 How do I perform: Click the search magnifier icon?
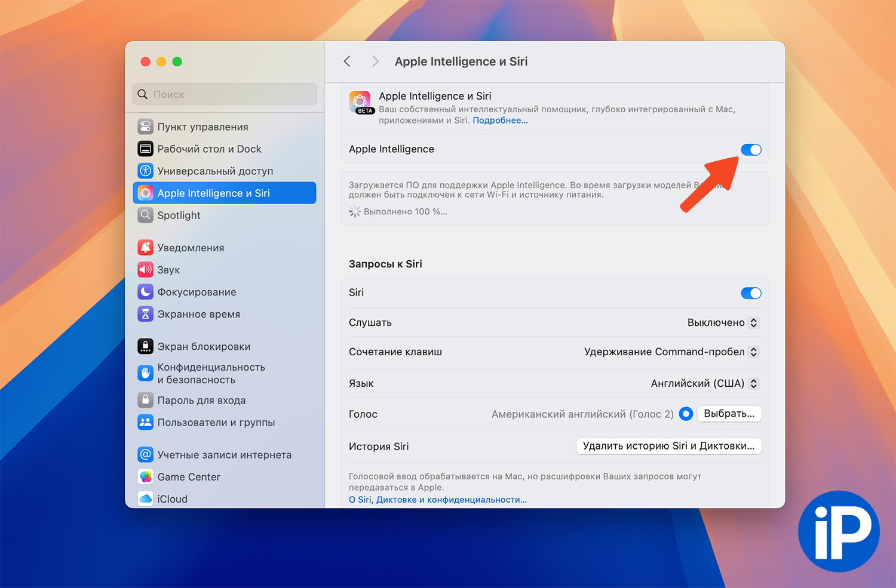tap(142, 94)
